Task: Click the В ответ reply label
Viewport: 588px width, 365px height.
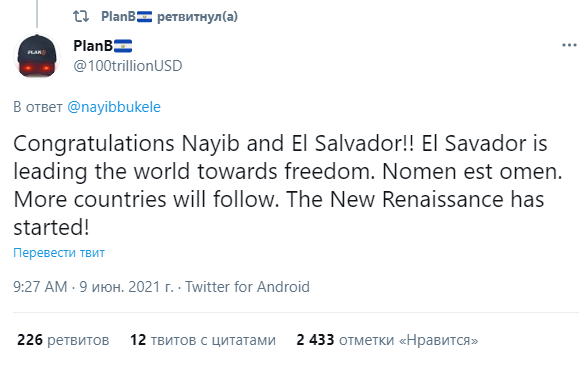Action: (x=38, y=107)
